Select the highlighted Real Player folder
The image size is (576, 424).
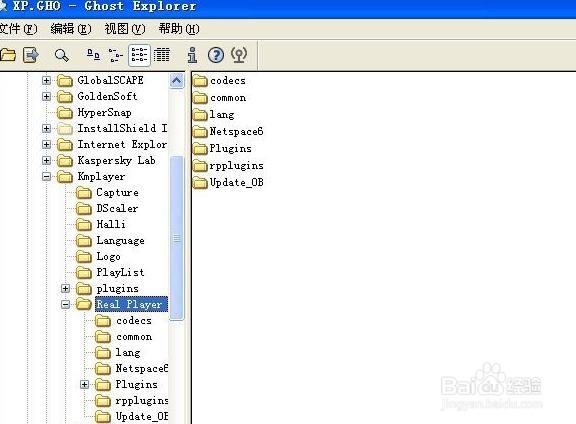coord(131,304)
